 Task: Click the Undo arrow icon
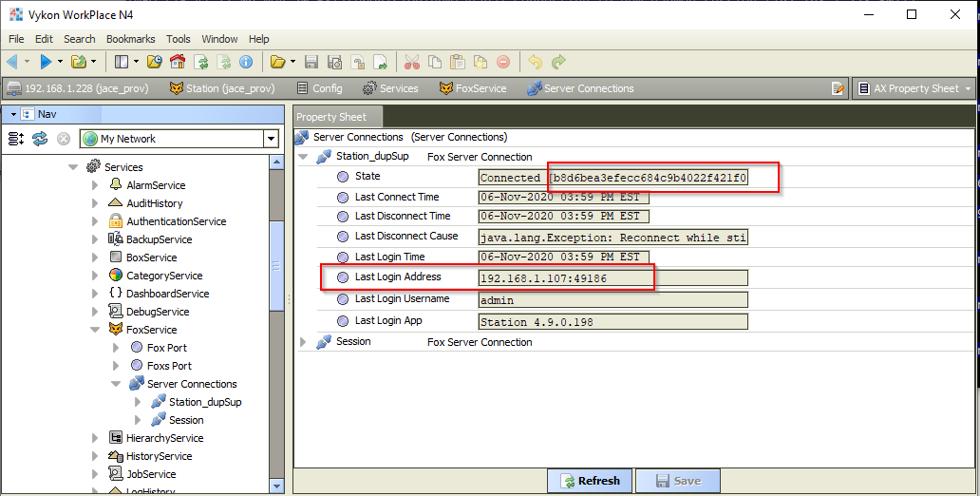[x=535, y=62]
